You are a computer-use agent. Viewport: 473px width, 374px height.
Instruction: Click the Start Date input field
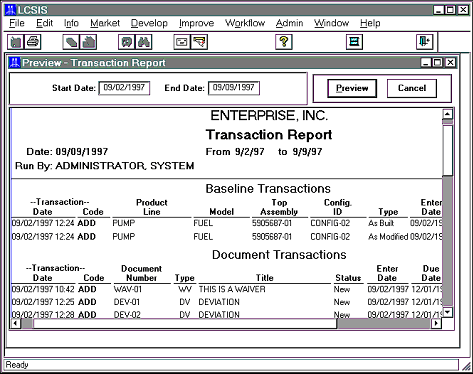(x=124, y=88)
